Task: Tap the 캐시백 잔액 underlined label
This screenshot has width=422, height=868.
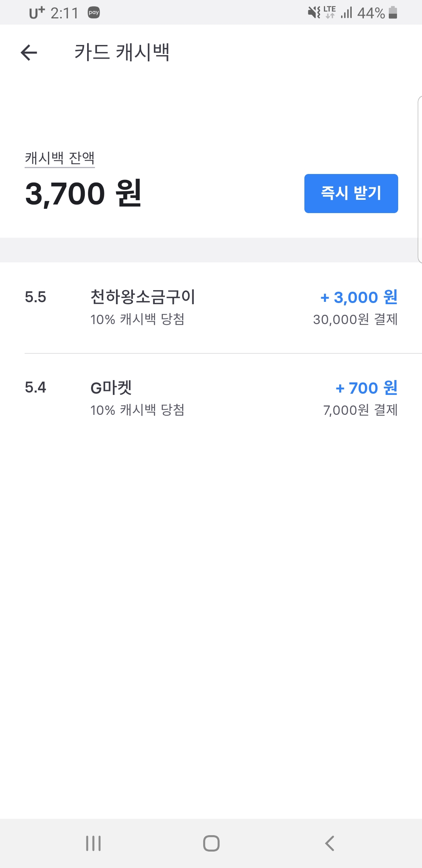Action: click(60, 158)
